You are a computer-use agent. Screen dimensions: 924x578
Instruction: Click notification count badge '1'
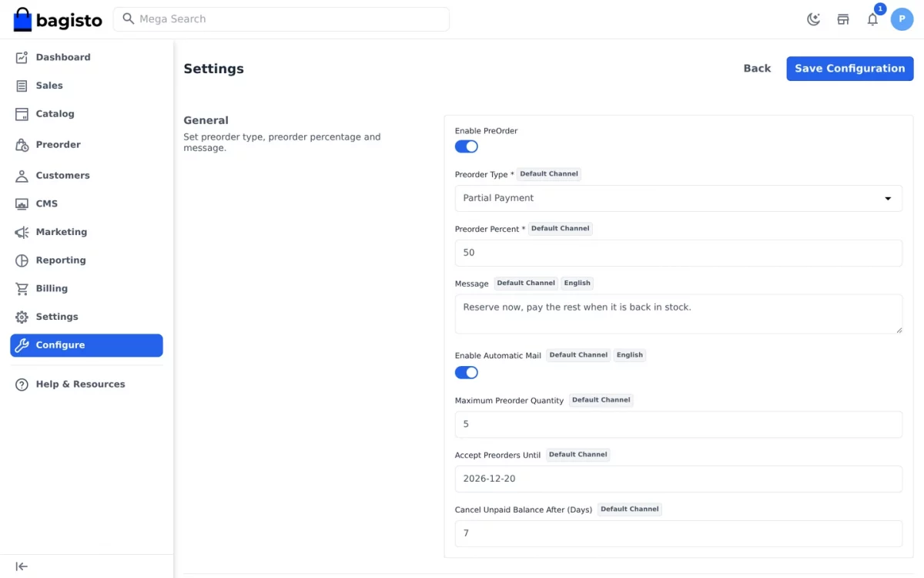coord(880,8)
